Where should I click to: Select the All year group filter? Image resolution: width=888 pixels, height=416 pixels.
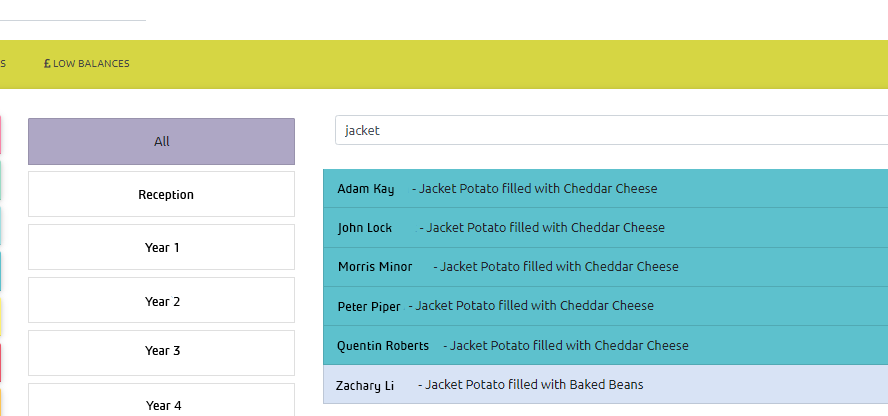pyautogui.click(x=161, y=141)
